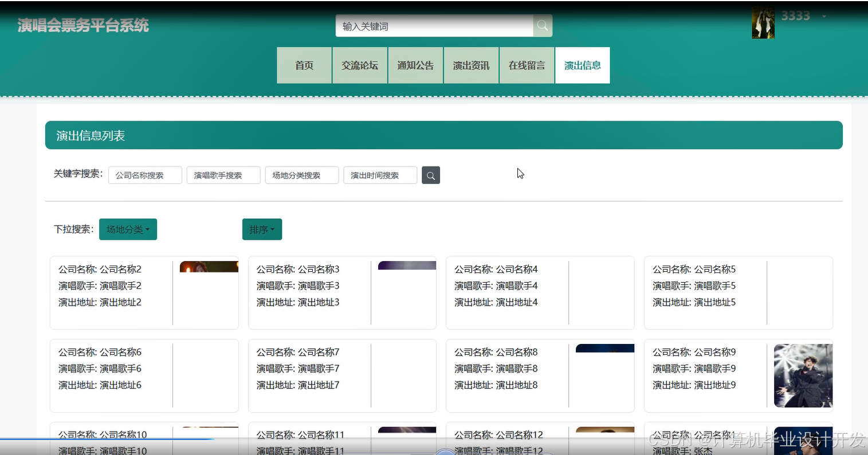Click the text 演出地址: 演出地址6
868x455 pixels.
tap(100, 385)
